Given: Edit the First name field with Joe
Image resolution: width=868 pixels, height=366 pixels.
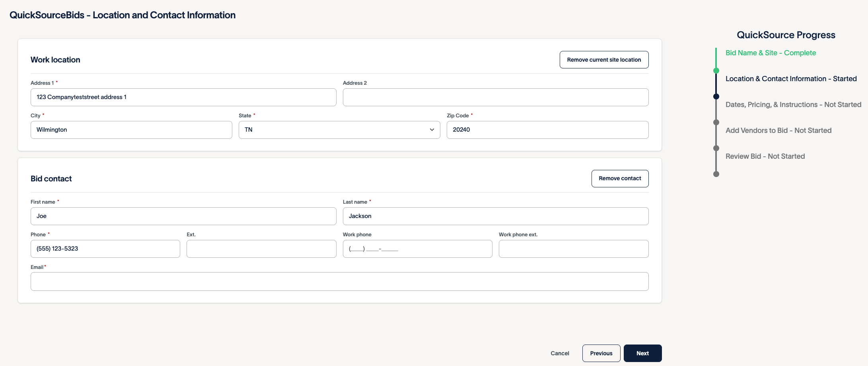Looking at the screenshot, I should click(x=183, y=216).
